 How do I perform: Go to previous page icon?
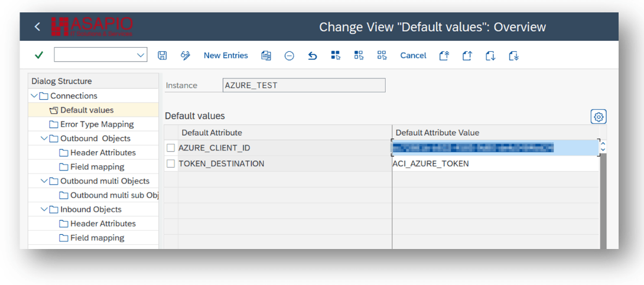point(467,56)
